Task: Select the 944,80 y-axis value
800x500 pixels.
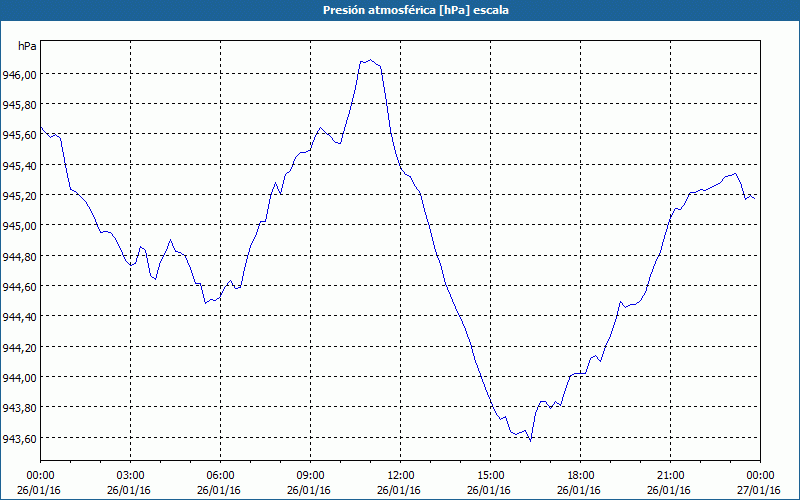Action: (19, 257)
